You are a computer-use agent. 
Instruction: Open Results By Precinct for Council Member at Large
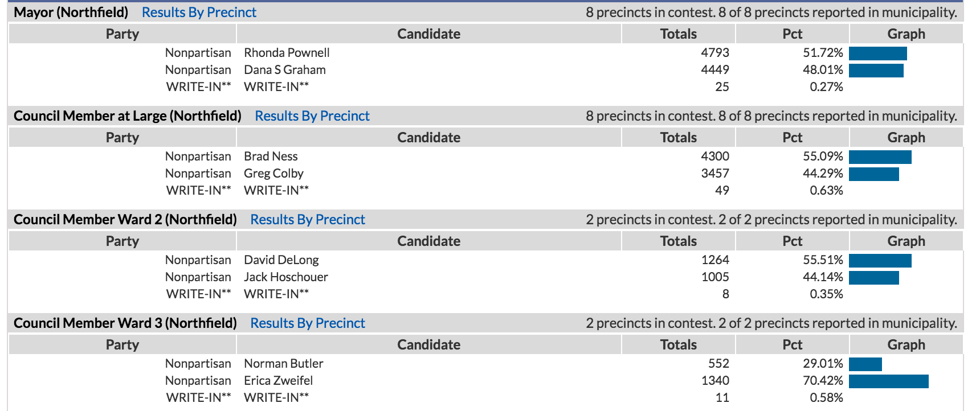[x=312, y=116]
